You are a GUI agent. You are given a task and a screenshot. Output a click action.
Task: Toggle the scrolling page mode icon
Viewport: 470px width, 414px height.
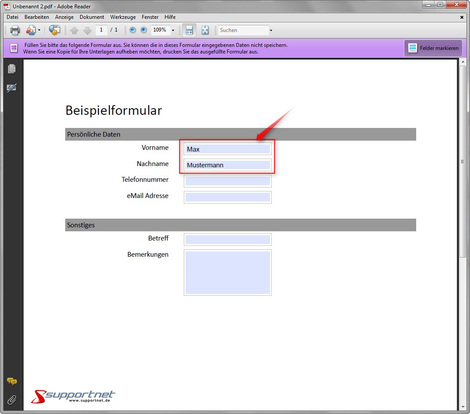(189, 30)
